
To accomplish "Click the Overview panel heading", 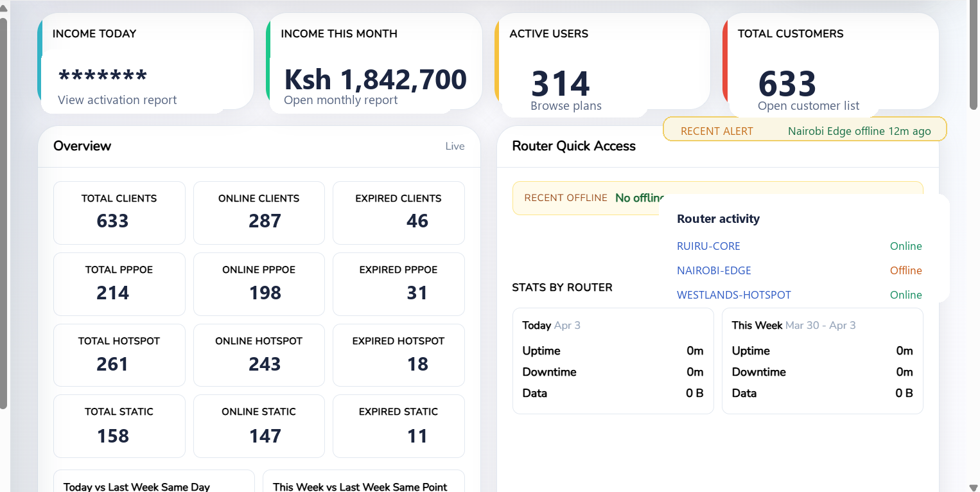I will coord(82,146).
